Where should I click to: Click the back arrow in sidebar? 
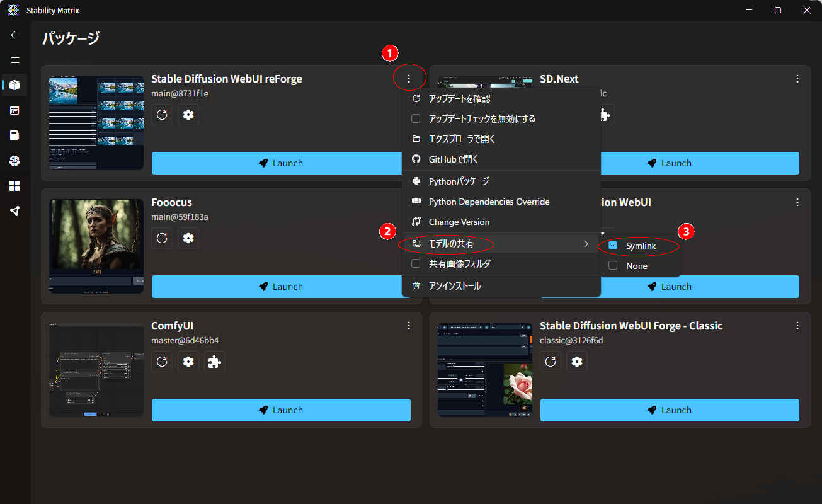pyautogui.click(x=15, y=35)
